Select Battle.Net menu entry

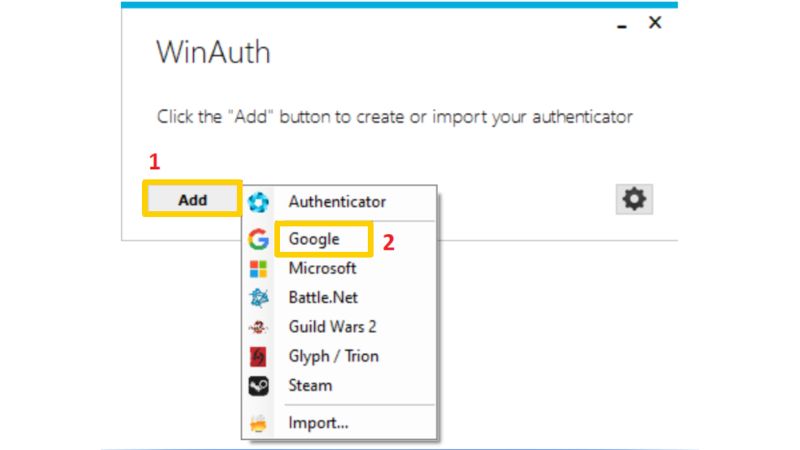click(340, 297)
